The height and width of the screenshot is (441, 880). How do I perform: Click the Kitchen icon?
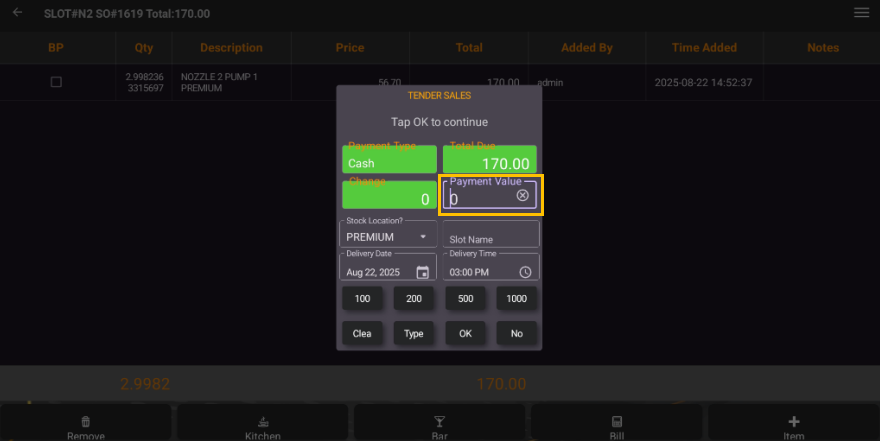click(263, 422)
